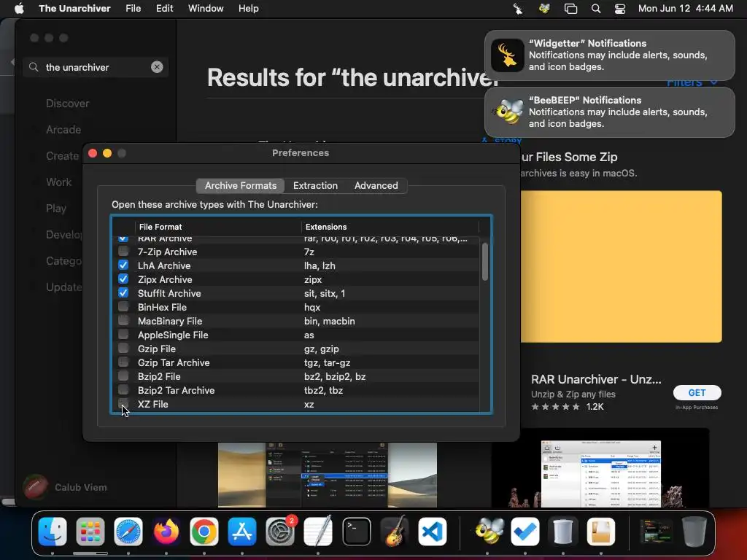Image resolution: width=747 pixels, height=560 pixels.
Task: Open desert Mac app screenshot thumbnail
Action: pos(328,475)
